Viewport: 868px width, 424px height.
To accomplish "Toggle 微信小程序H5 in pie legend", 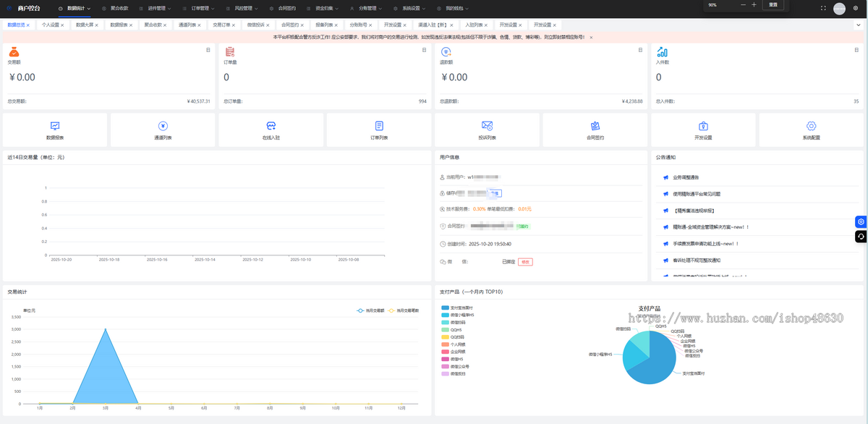I will pos(457,315).
